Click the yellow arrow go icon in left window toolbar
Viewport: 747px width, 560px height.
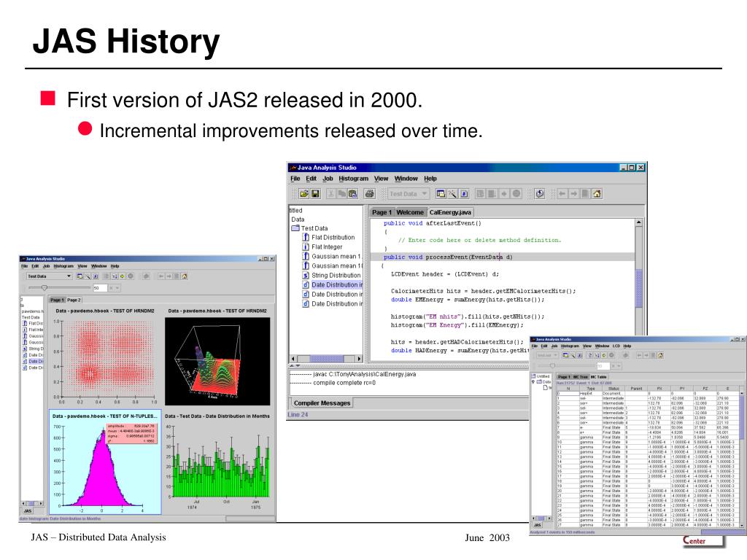(123, 276)
